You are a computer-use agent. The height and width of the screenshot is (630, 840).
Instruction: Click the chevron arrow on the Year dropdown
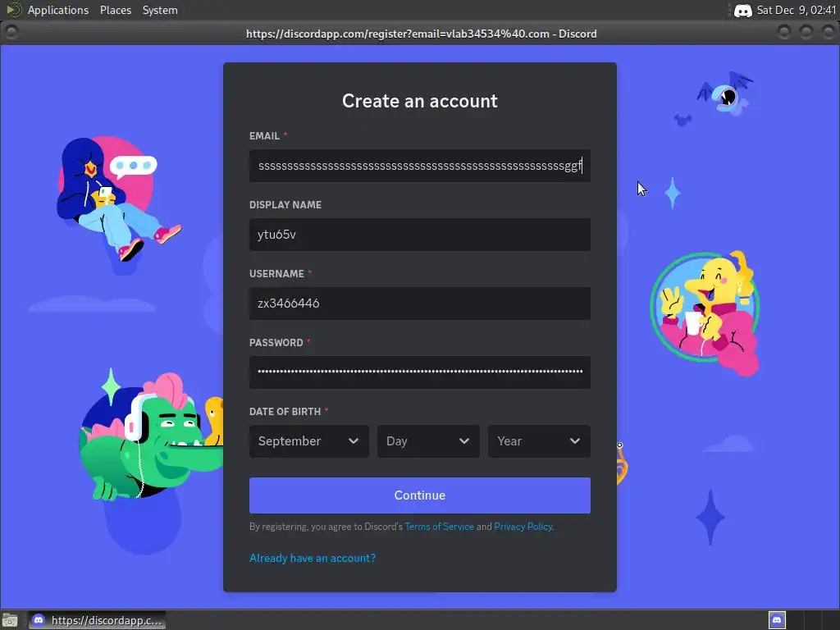(575, 441)
